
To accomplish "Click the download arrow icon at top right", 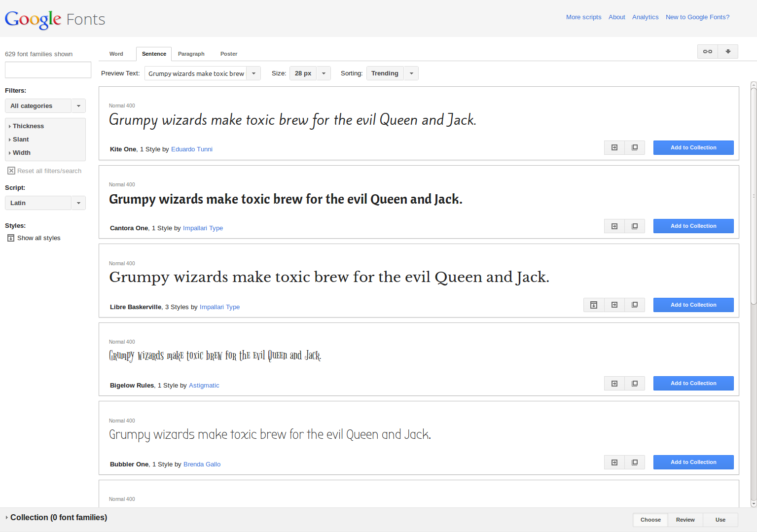I will pyautogui.click(x=728, y=51).
